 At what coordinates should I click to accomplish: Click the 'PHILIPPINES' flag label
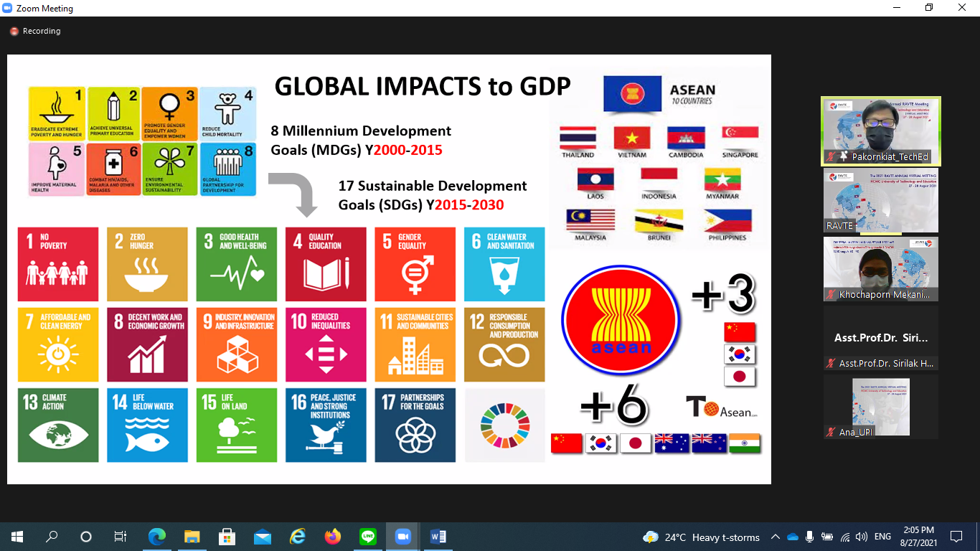(x=727, y=237)
